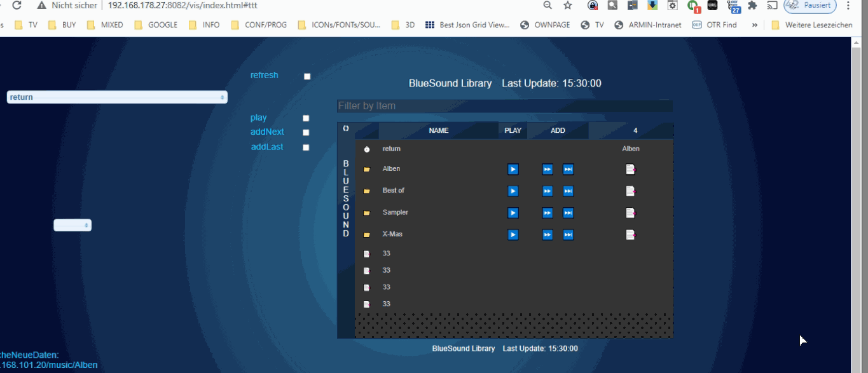The image size is (868, 373).
Task: Open Chrome three-dot menu
Action: point(848,5)
